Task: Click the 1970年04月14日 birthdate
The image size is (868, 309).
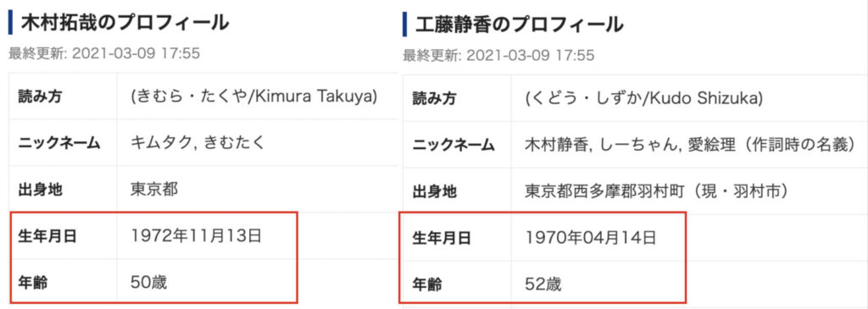Action: [x=591, y=238]
